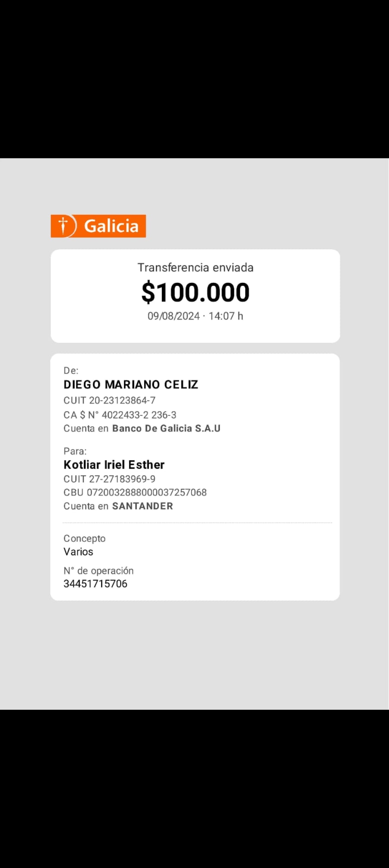Tap the sender CUIT 20-23123864-7
The image size is (389, 868).
pos(109,400)
